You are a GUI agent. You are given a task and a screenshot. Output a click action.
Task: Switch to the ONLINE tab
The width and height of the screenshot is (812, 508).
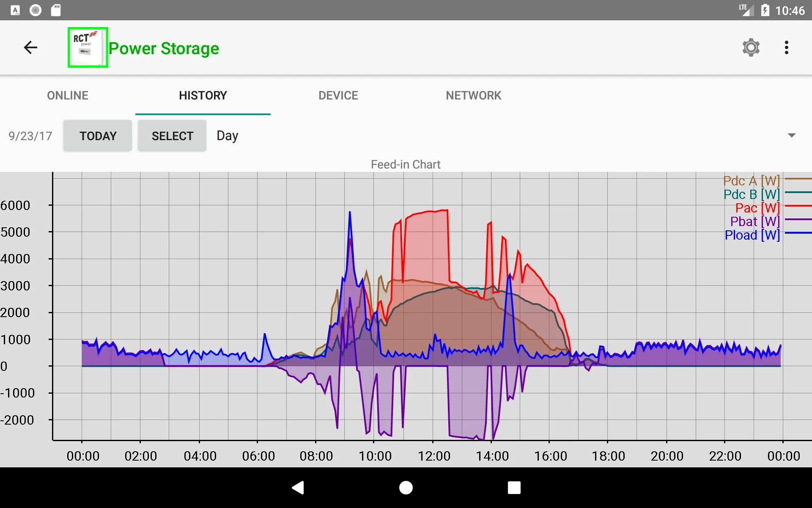68,95
